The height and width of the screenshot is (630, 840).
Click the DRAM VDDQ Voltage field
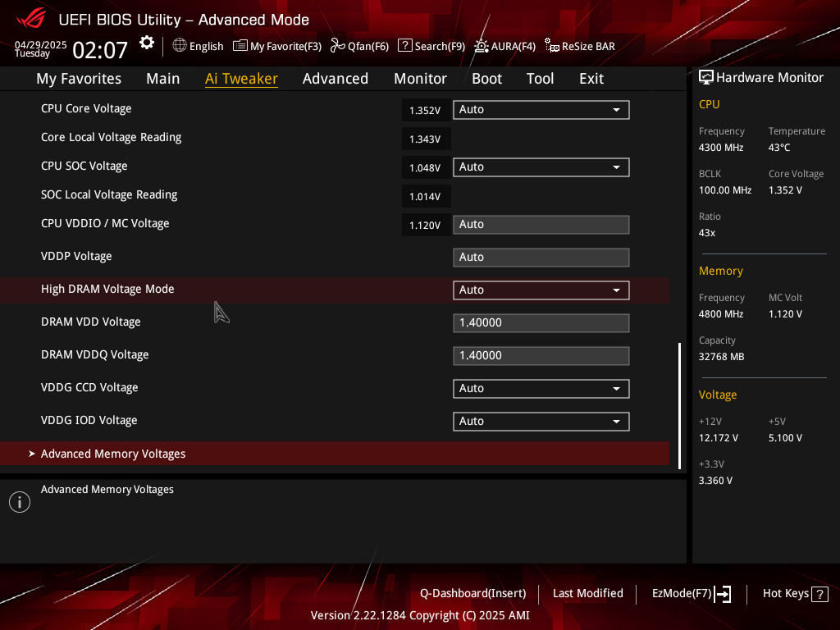pos(541,356)
